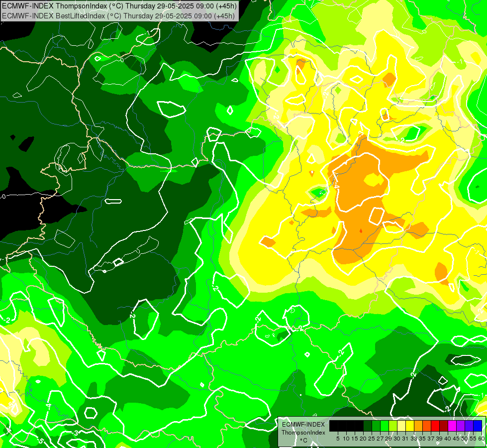The height and width of the screenshot is (448, 487).
Task: Pick the magenta 40–45 legend swatch
Action: (x=453, y=426)
